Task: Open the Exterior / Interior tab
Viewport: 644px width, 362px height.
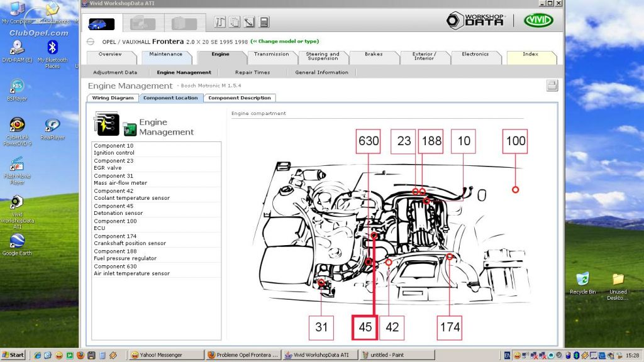Action: (x=425, y=57)
